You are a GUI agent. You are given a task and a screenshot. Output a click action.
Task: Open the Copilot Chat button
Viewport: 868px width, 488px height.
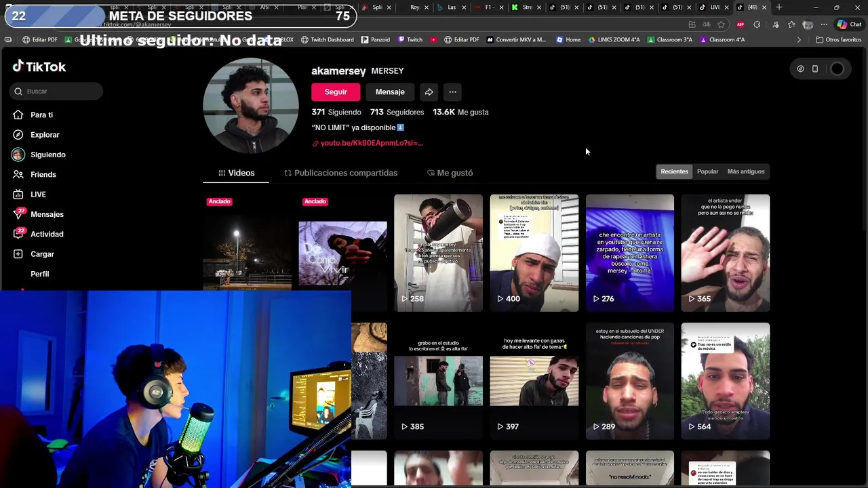point(849,24)
